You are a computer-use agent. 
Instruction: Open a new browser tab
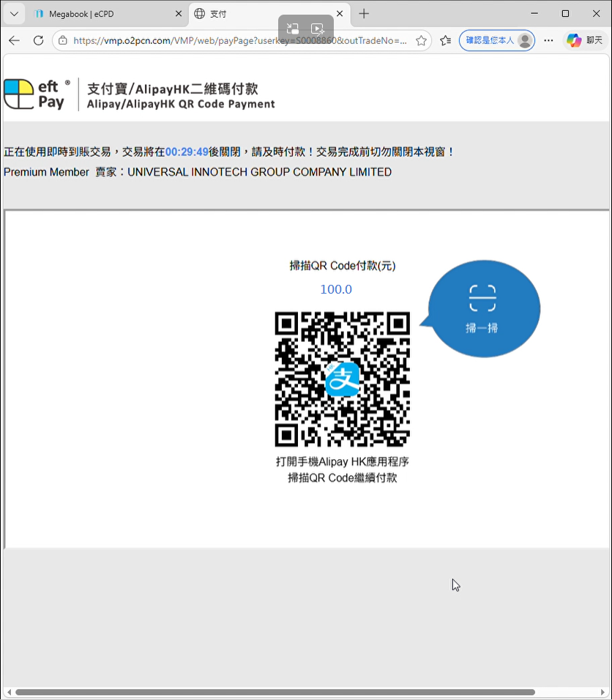coord(364,14)
